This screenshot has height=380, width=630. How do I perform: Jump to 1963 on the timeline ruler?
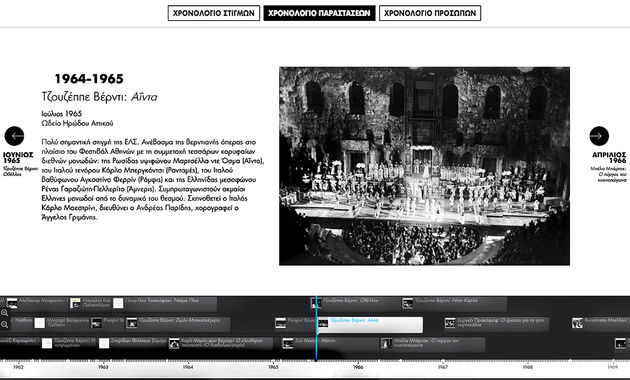click(x=103, y=367)
